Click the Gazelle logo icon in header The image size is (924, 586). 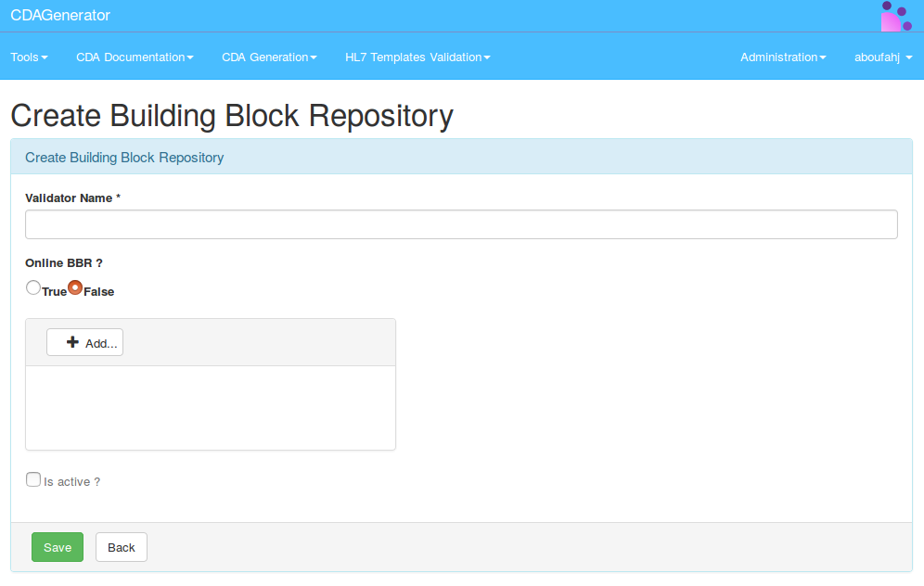point(896,16)
